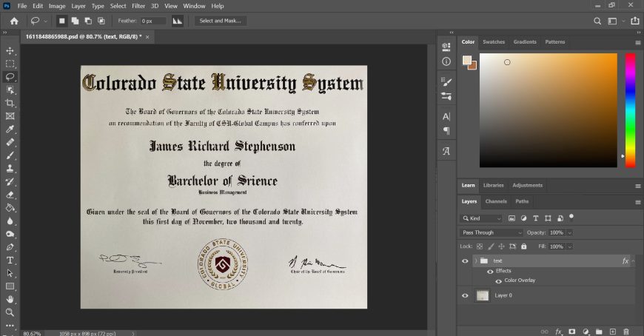Select the Horizontal Type tool
This screenshot has width=644, height=336.
pos(10,261)
